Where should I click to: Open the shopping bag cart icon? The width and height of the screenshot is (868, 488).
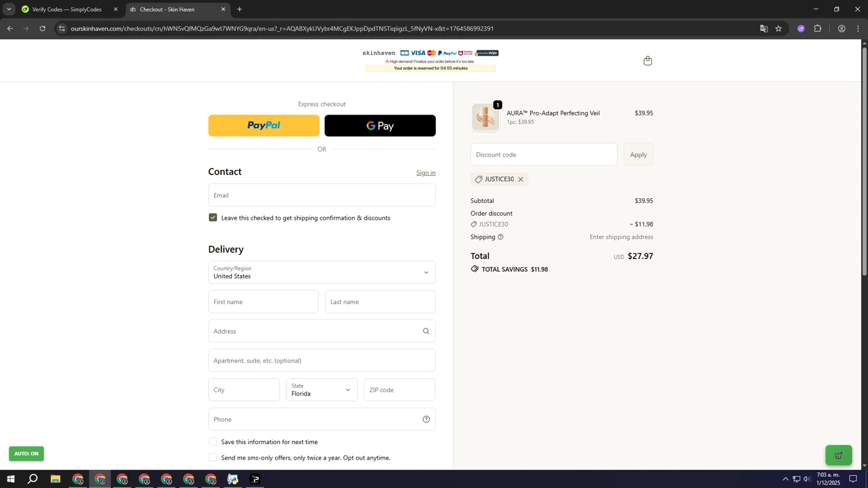[648, 61]
